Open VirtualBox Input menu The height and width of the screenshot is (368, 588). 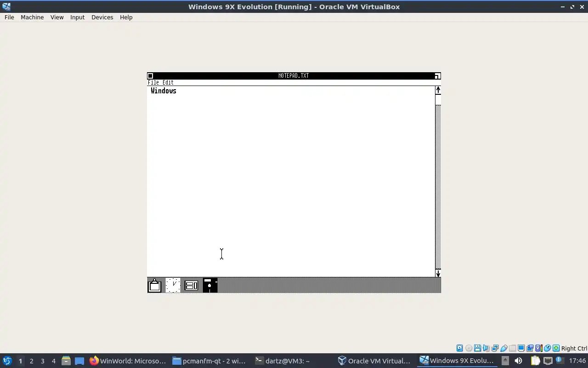[77, 17]
